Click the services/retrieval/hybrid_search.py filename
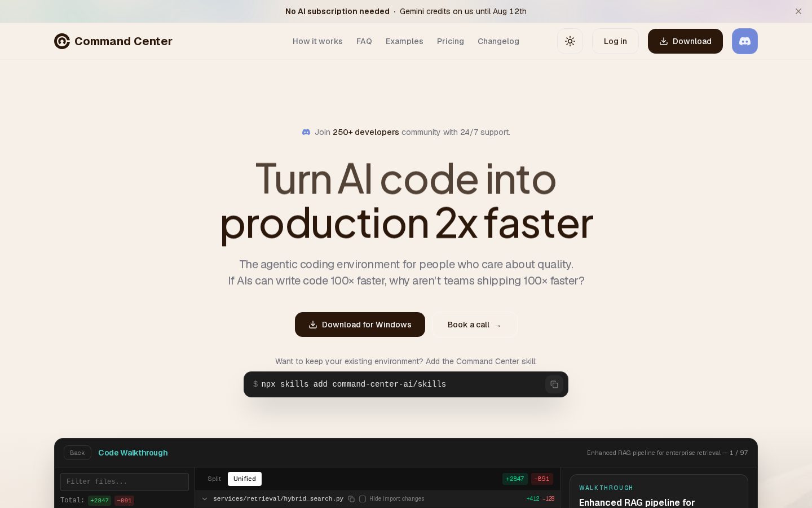Screen dimensions: 812x508 pos(278,499)
